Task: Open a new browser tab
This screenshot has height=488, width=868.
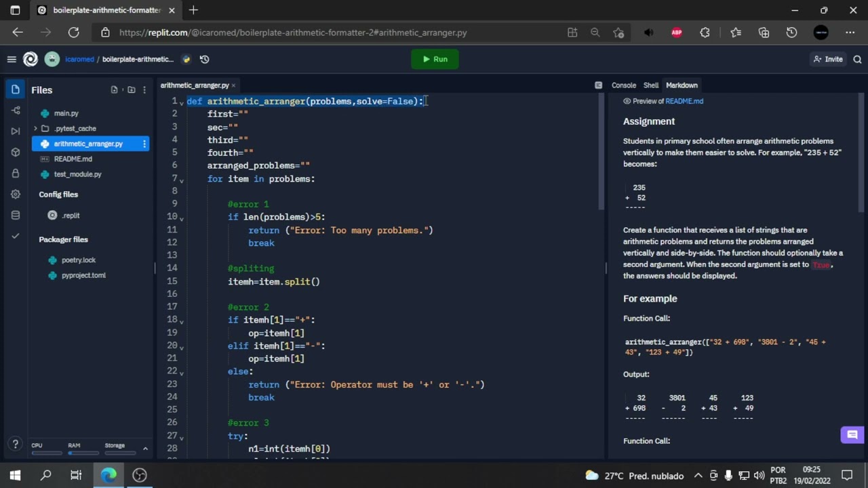Action: 193,10
